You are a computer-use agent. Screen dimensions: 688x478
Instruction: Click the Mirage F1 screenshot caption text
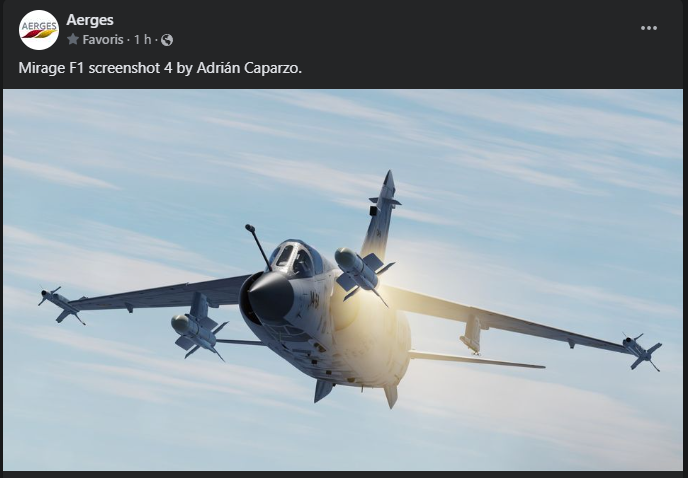click(160, 68)
